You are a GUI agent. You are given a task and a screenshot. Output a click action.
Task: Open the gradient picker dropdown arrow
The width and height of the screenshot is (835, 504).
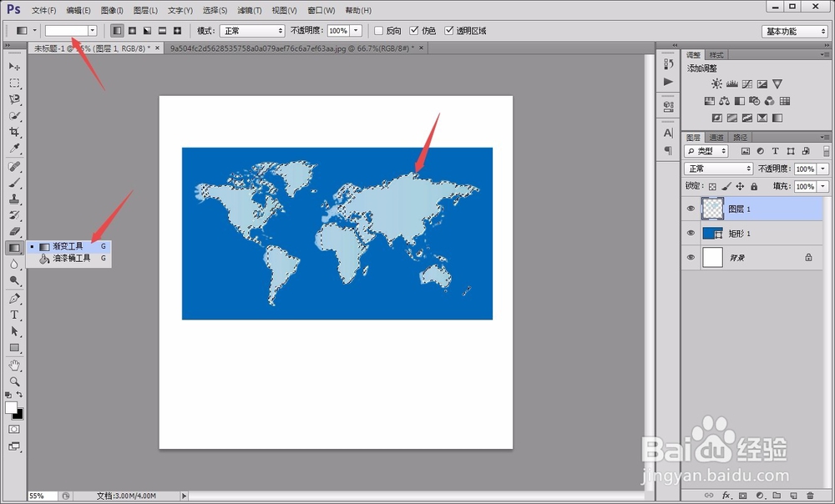[x=93, y=31]
